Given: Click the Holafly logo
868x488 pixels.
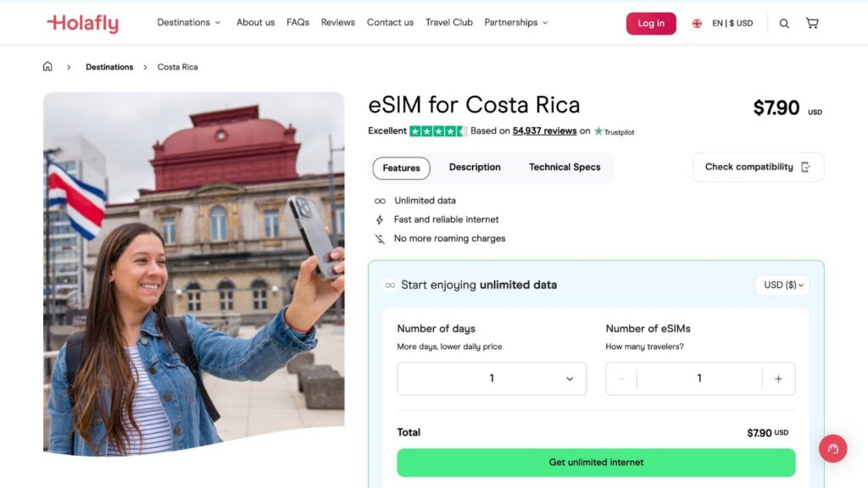Looking at the screenshot, I should [82, 23].
